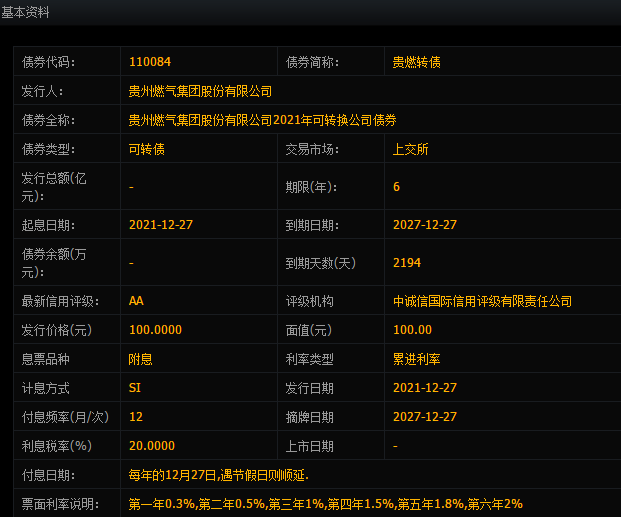The height and width of the screenshot is (517, 621).
Task: Click days to maturity value 2194
Action: tap(407, 262)
